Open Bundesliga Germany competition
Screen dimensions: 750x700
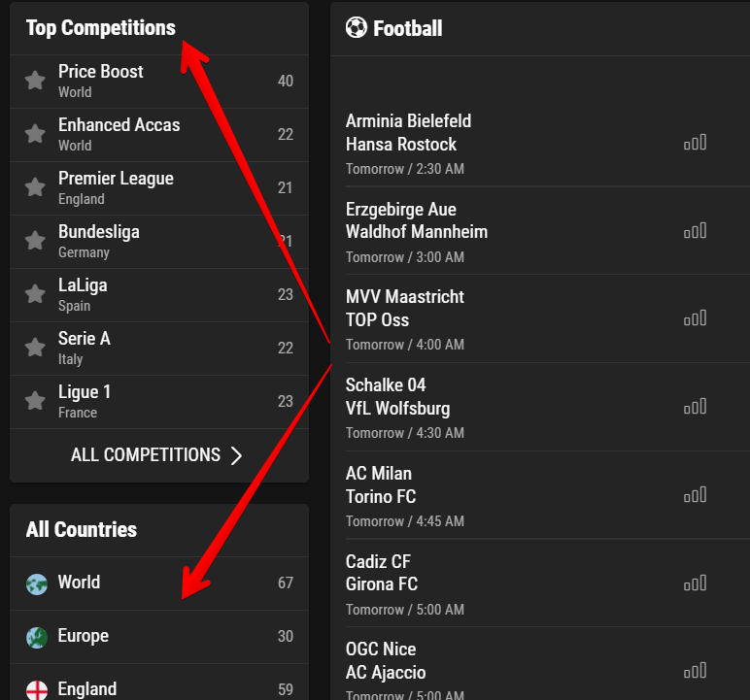(159, 242)
